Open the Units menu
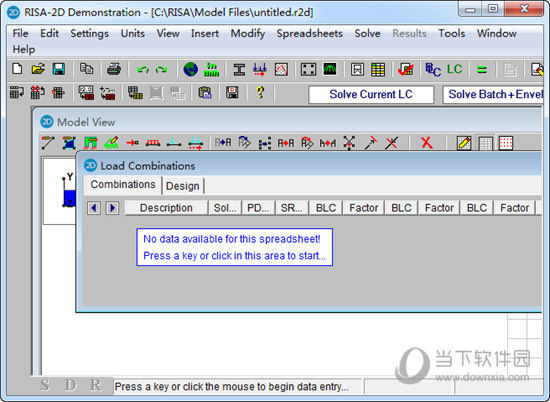Screen dimensions: 550x402 [x=133, y=33]
